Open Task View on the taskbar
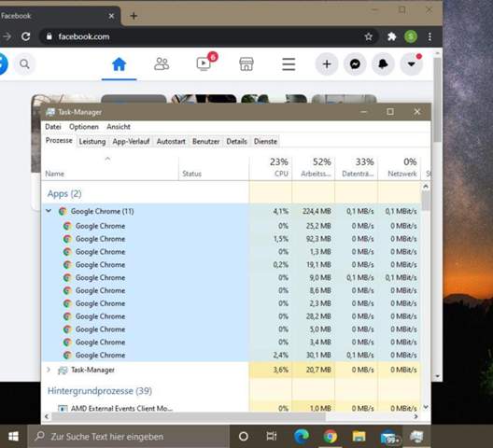493x448 pixels. (272, 437)
